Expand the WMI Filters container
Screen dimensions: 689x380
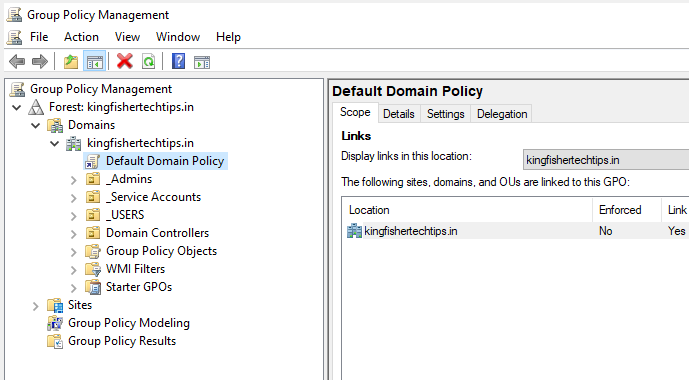click(x=74, y=270)
